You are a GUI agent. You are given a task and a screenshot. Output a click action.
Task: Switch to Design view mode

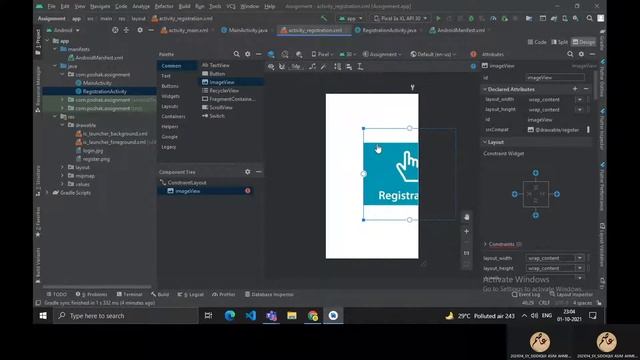(x=584, y=42)
